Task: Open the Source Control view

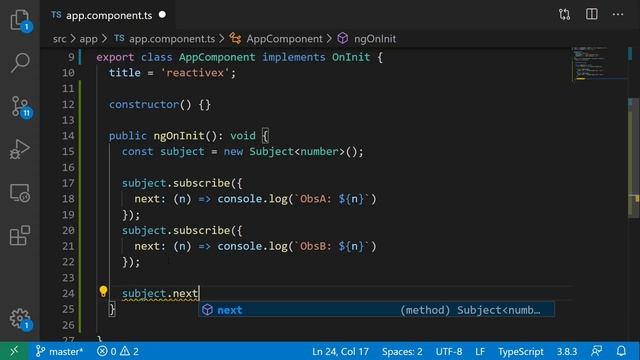Action: (20, 106)
